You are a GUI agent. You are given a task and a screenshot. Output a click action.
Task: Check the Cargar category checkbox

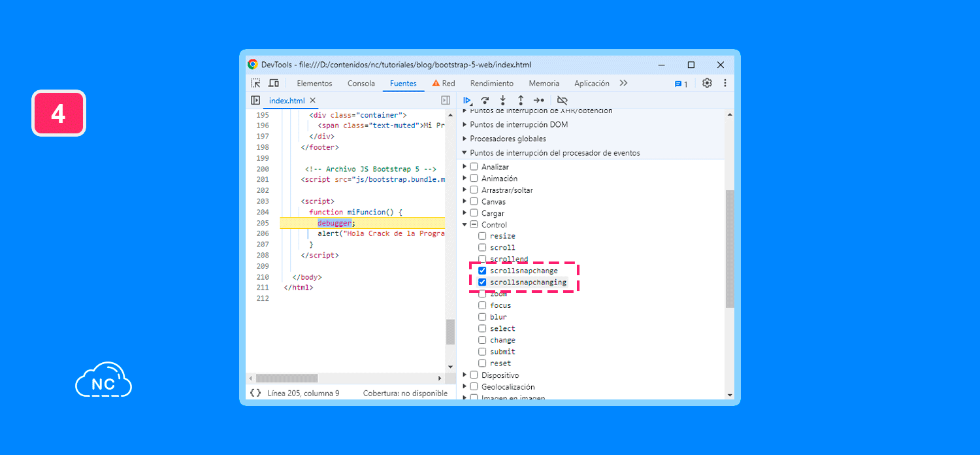coord(474,213)
